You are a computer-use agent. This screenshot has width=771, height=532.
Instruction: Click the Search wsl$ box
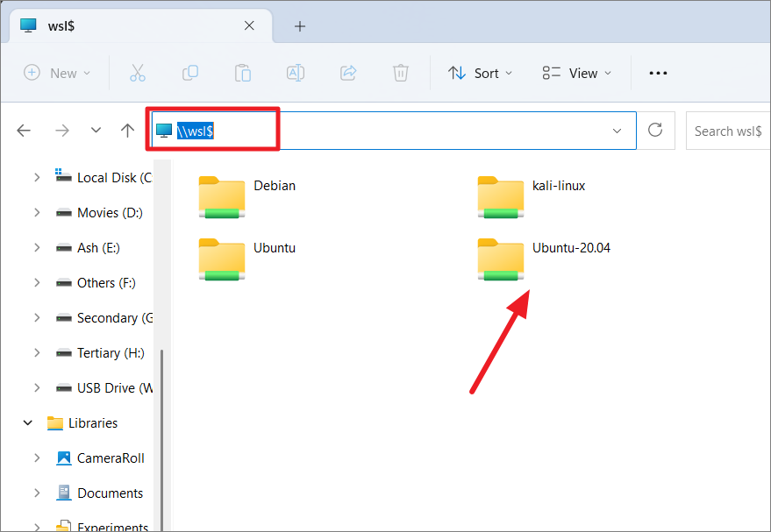tap(728, 131)
